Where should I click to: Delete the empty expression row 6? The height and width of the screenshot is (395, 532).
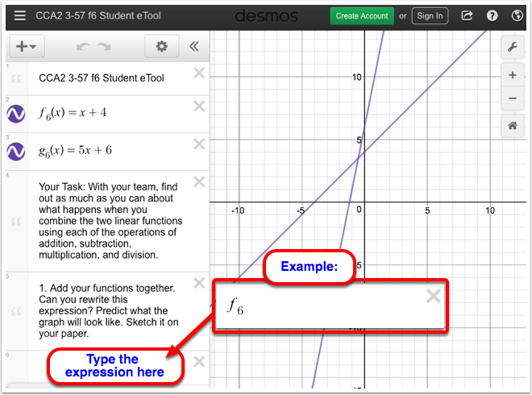(x=199, y=361)
